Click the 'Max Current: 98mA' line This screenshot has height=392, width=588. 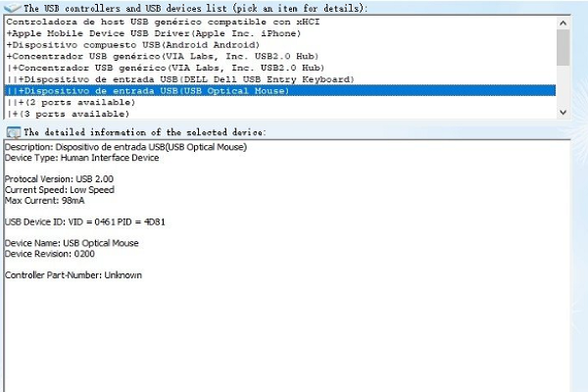[x=45, y=200]
